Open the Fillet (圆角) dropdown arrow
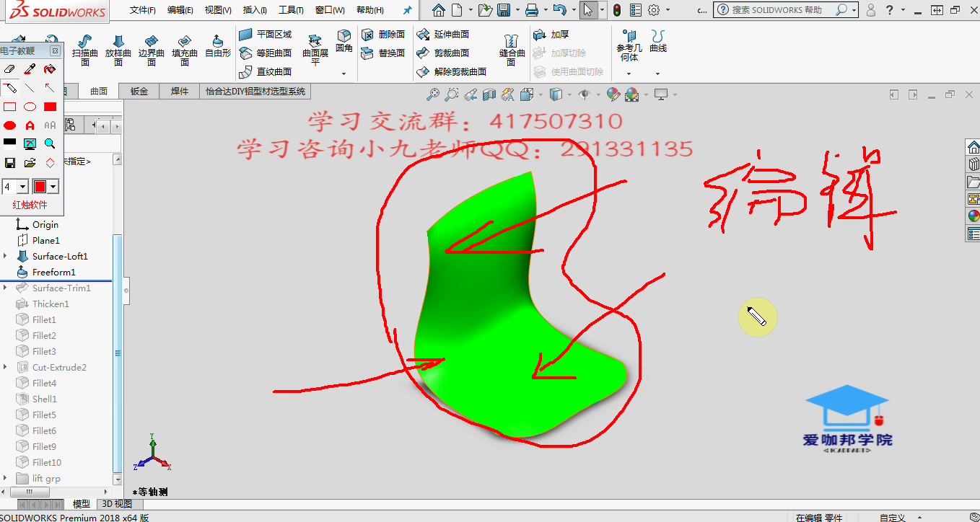 click(344, 74)
